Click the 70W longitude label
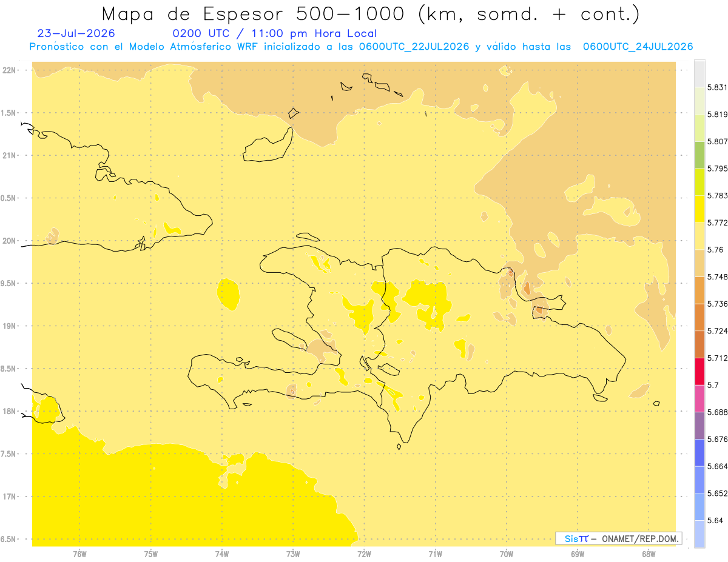728x562 pixels. (x=507, y=554)
